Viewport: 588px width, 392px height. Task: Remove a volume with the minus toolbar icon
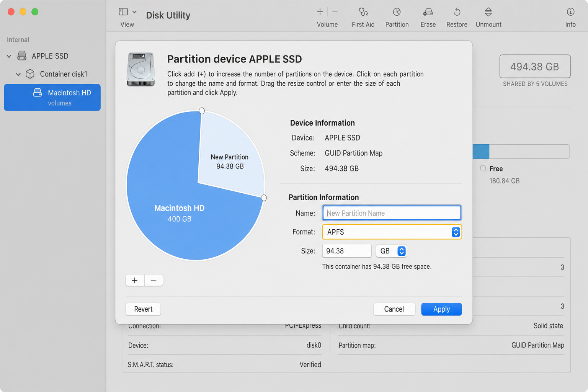[335, 12]
